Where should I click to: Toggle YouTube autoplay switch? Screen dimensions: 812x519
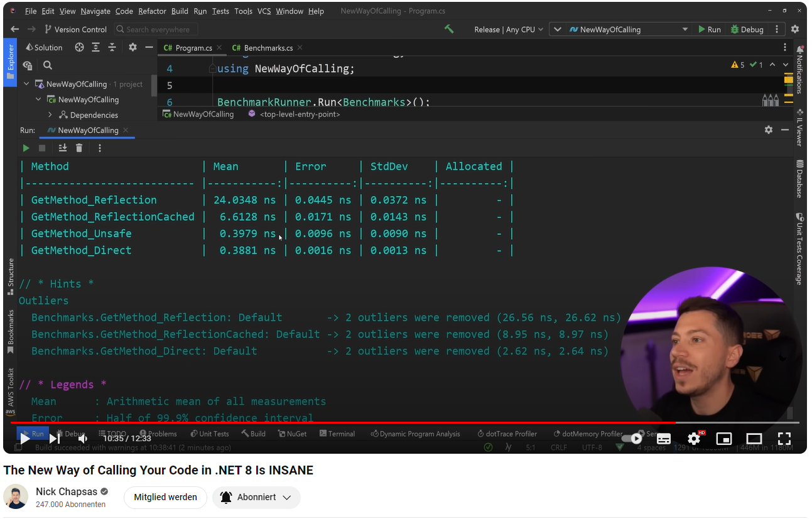[632, 438]
